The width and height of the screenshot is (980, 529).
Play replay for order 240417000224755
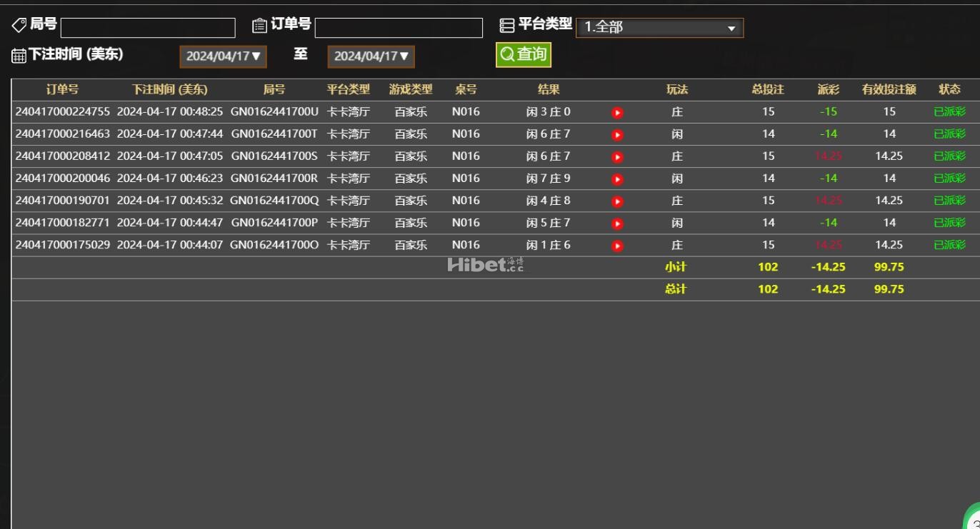click(x=618, y=112)
